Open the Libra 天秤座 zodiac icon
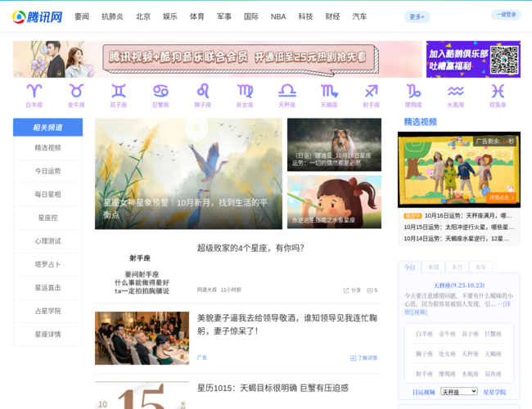 click(x=287, y=96)
